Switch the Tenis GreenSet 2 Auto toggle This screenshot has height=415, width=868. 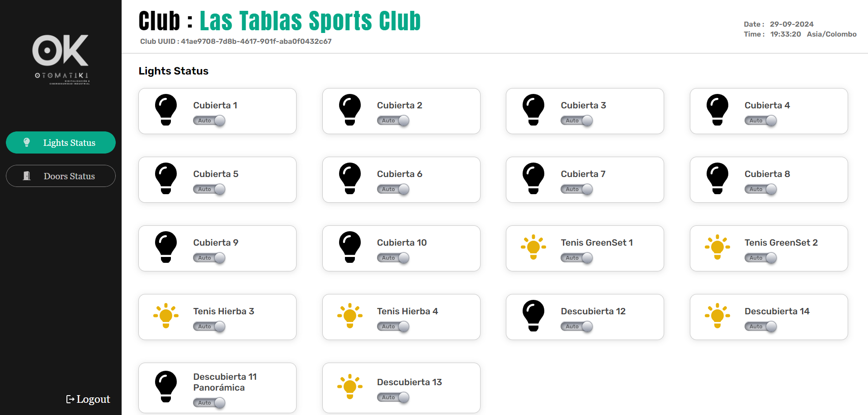click(x=760, y=258)
